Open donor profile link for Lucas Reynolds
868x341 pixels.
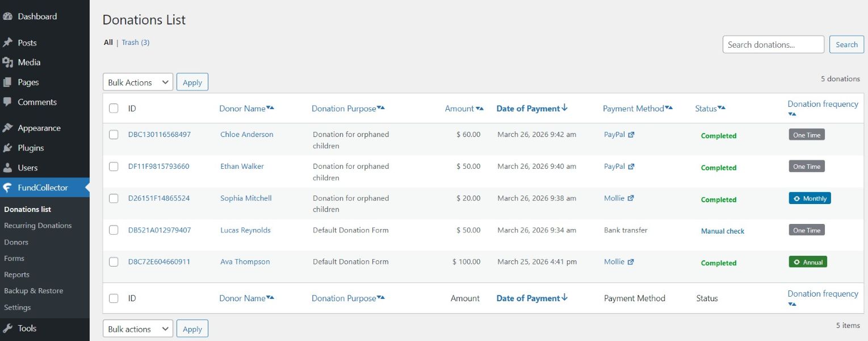pos(244,230)
